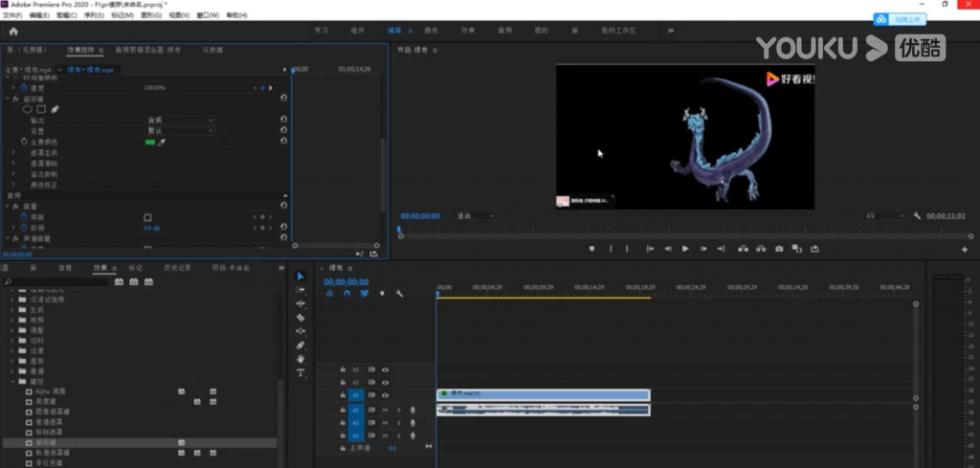Screen dimensions: 980x468
Task: Select the Selection tool arrow
Action: [301, 277]
